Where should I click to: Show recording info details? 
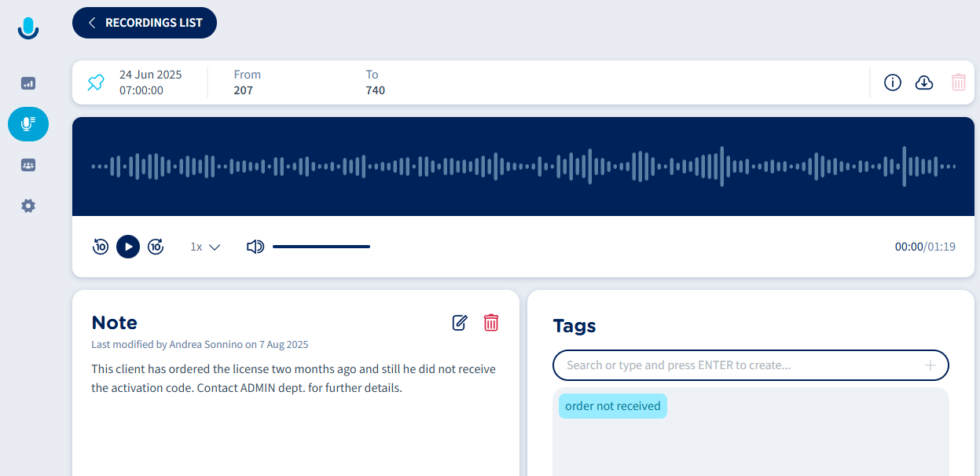point(892,82)
